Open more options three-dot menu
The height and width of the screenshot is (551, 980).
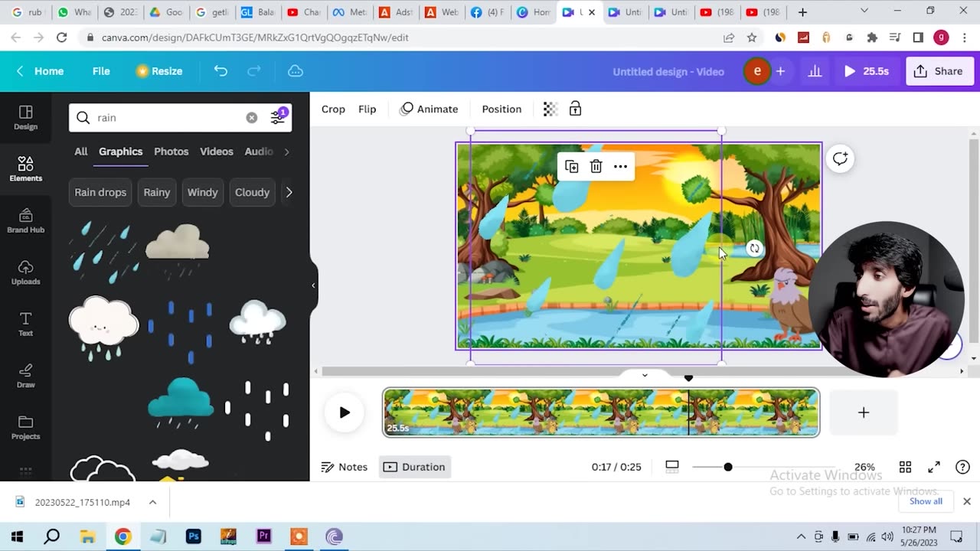tap(620, 166)
